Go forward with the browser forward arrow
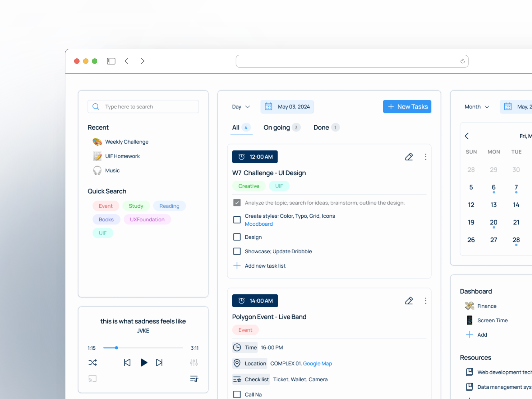The height and width of the screenshot is (399, 532). click(x=142, y=61)
